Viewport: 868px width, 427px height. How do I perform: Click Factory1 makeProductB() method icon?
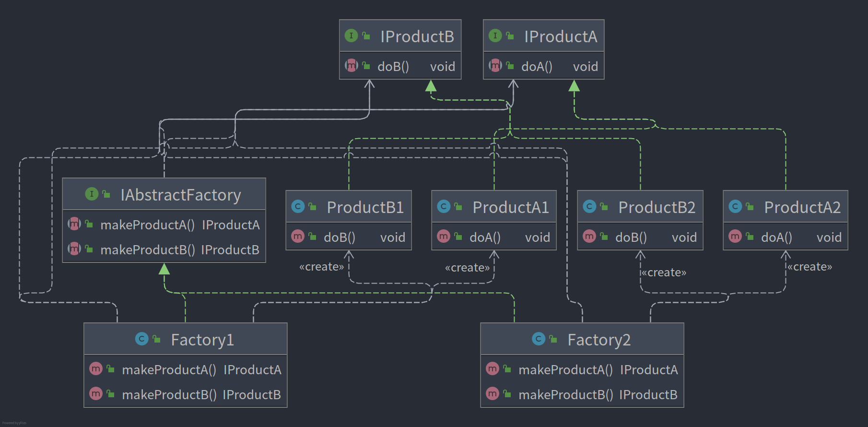point(96,393)
